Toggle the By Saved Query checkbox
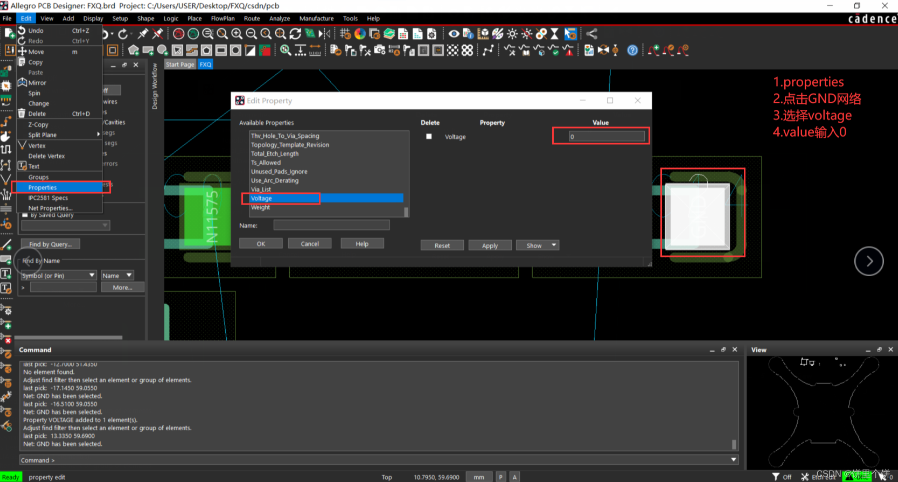 tap(25, 215)
